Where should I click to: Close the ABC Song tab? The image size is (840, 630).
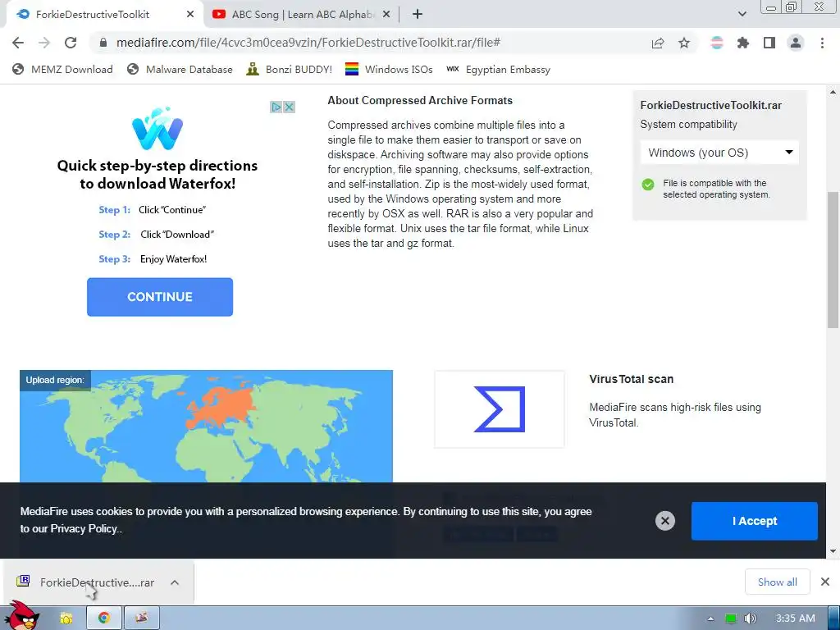point(386,15)
